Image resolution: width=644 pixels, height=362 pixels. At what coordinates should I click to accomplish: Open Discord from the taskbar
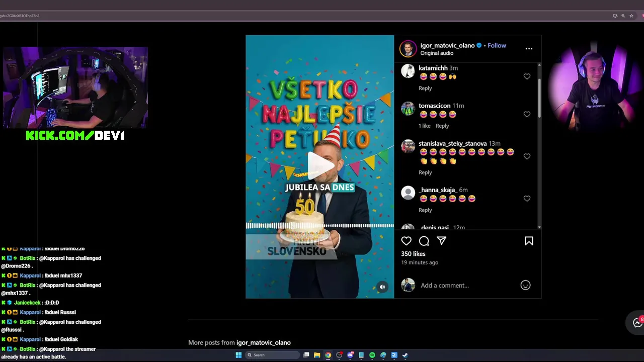tap(350, 355)
